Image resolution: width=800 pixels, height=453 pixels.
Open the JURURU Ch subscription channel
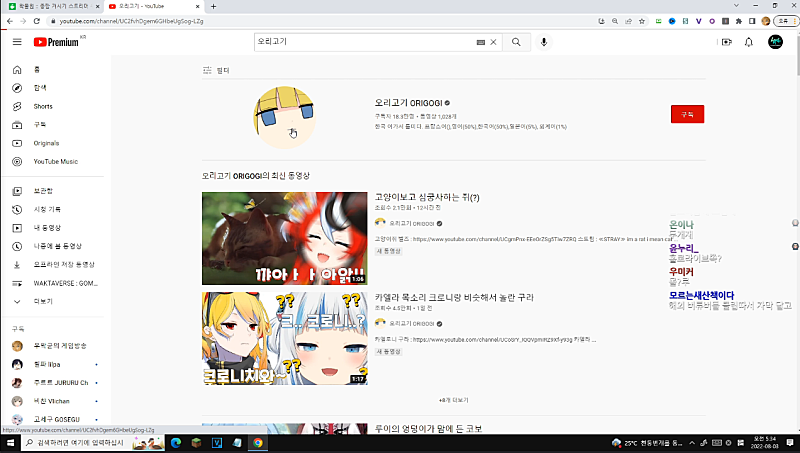coord(53,383)
